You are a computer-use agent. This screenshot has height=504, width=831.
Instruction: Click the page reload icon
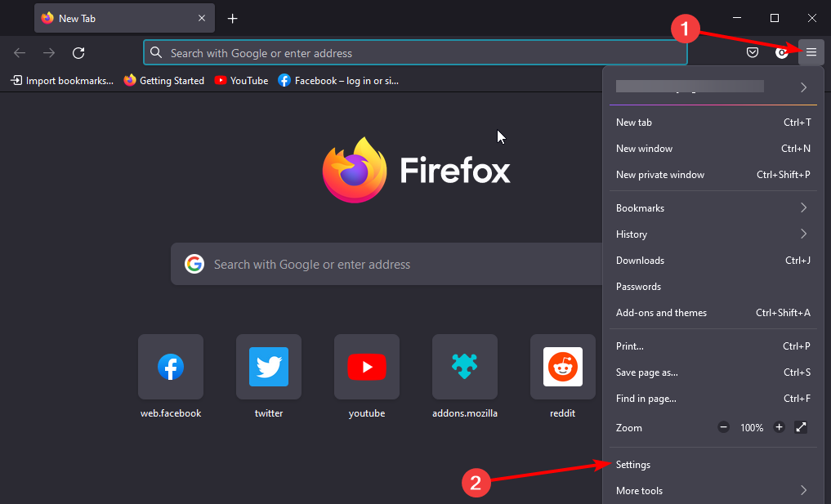point(78,52)
